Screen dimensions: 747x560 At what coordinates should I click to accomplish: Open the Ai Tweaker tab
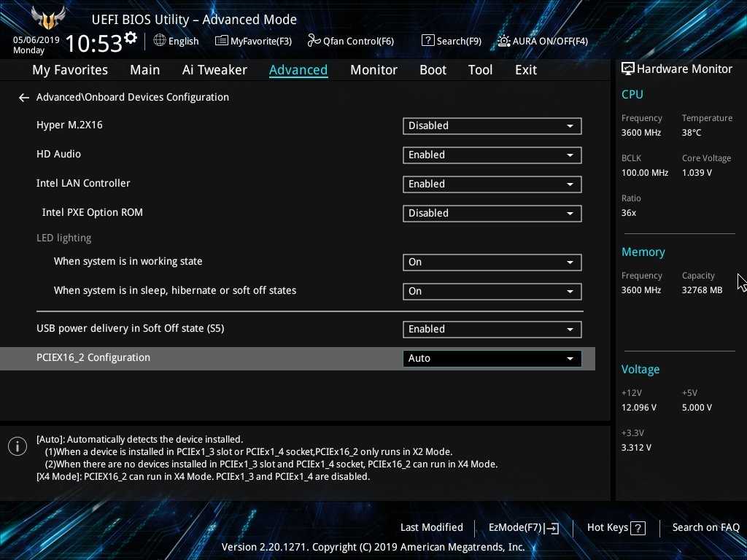point(214,70)
